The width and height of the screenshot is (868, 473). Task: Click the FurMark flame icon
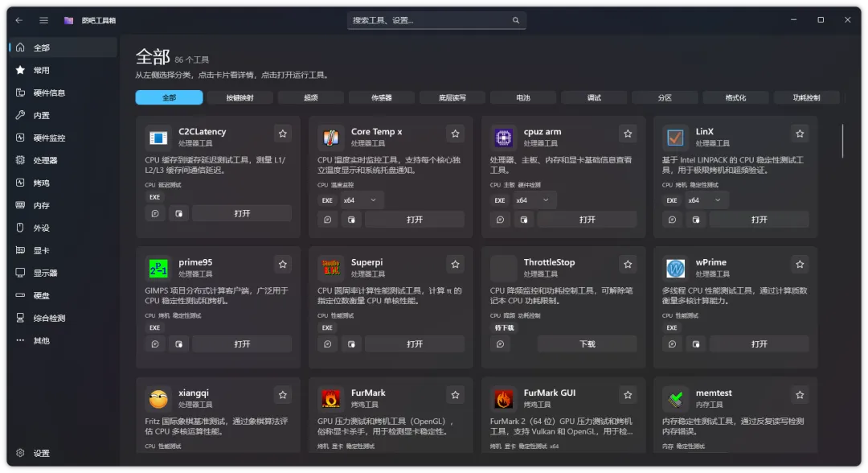331,399
